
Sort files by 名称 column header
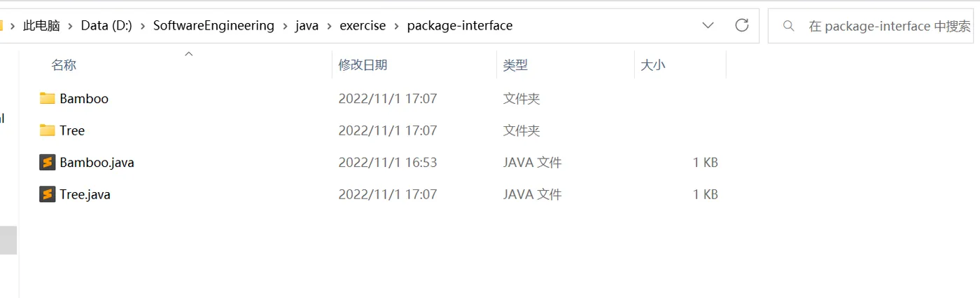64,65
